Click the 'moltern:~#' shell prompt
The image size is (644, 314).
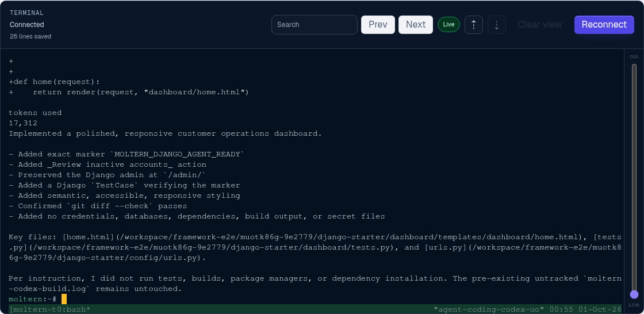32,299
